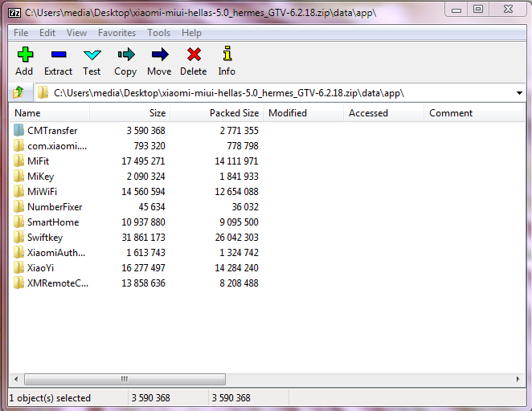The image size is (532, 411).
Task: Select the com.xiaomi.... entry name
Action: tap(57, 146)
